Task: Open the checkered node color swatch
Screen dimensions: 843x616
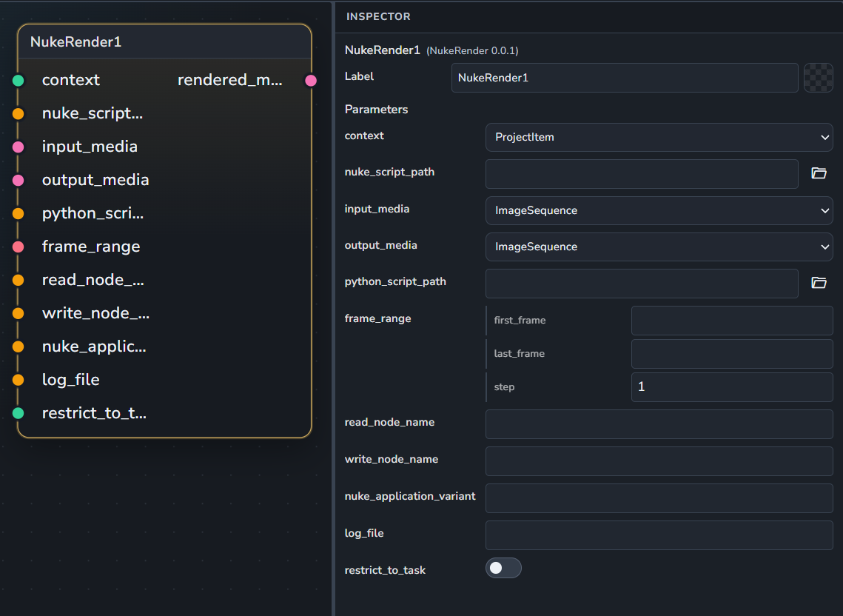Action: 819,78
